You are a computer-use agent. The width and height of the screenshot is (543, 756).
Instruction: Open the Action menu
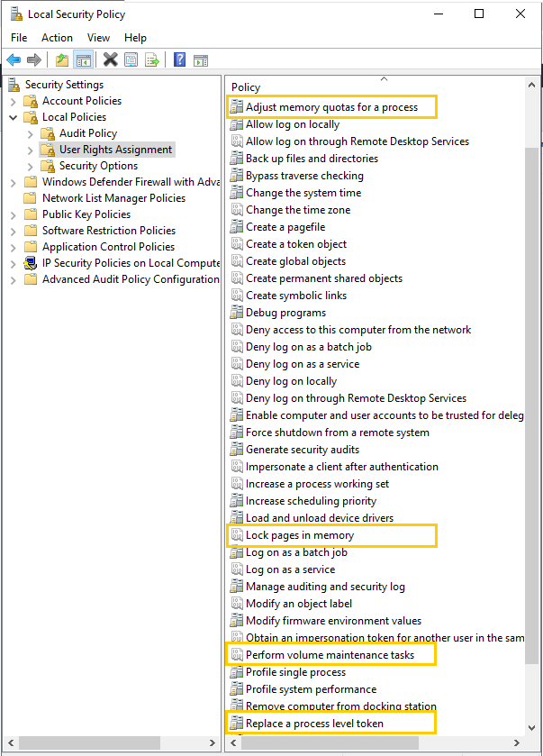(57, 38)
